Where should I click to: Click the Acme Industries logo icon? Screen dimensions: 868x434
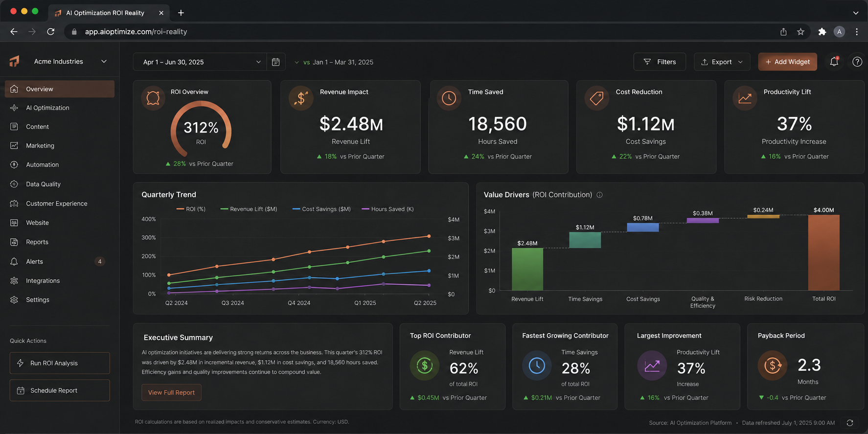(x=15, y=61)
